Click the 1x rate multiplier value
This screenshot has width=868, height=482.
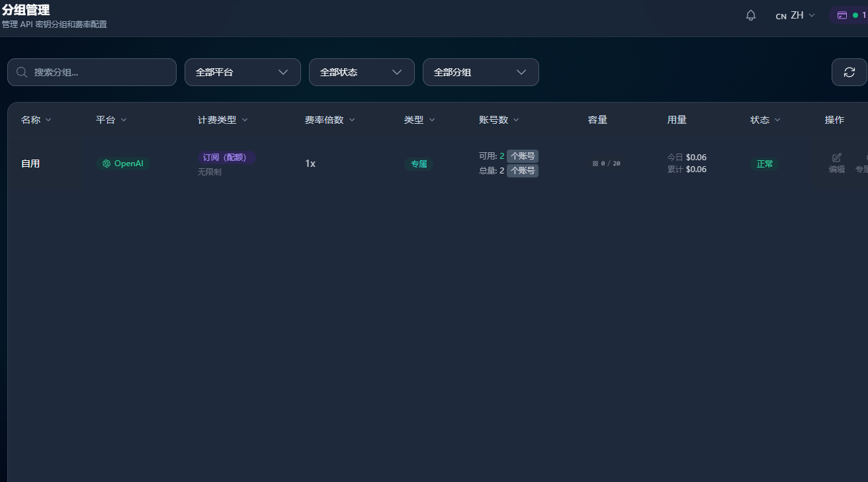tap(310, 164)
